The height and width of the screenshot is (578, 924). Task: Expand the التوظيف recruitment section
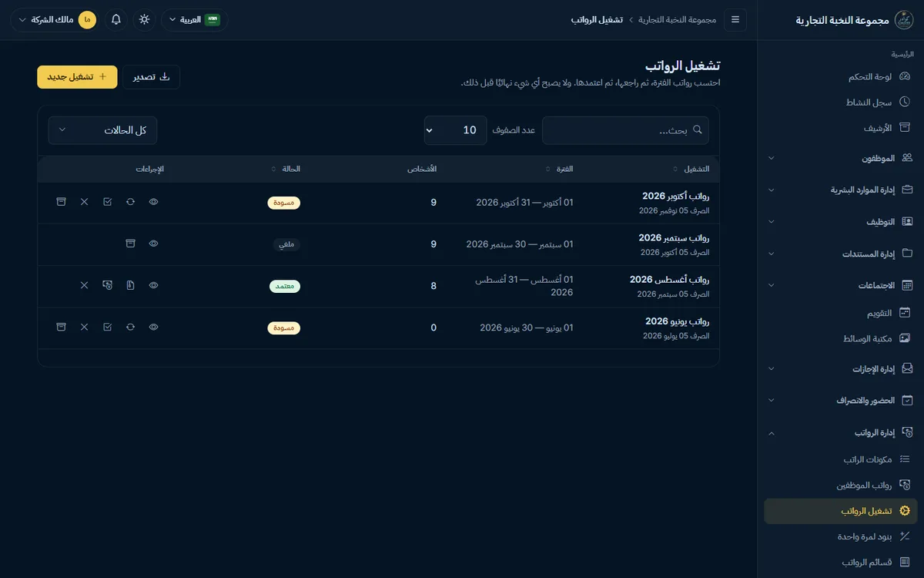(x=841, y=221)
